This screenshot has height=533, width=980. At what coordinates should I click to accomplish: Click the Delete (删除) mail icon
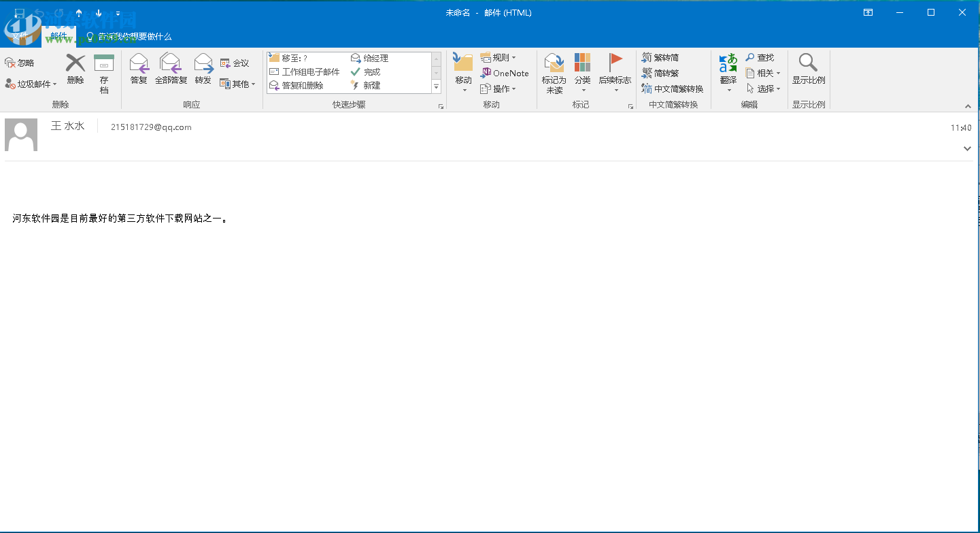pos(75,69)
